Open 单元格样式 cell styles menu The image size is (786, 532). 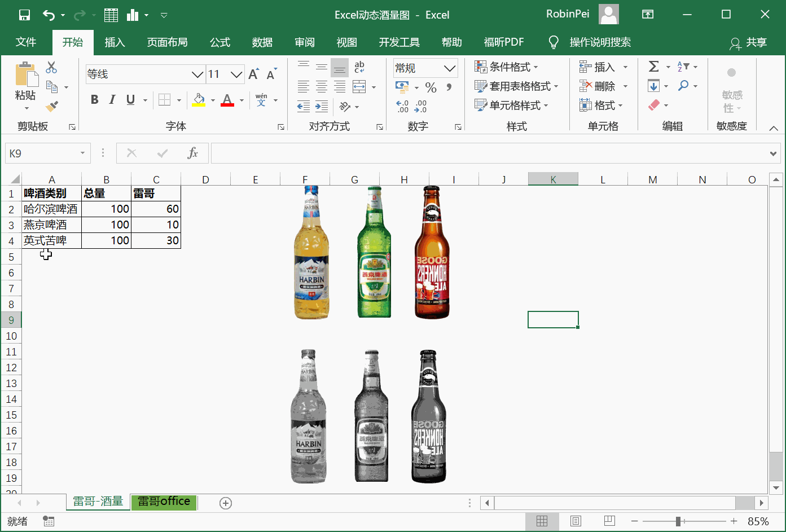pyautogui.click(x=511, y=105)
